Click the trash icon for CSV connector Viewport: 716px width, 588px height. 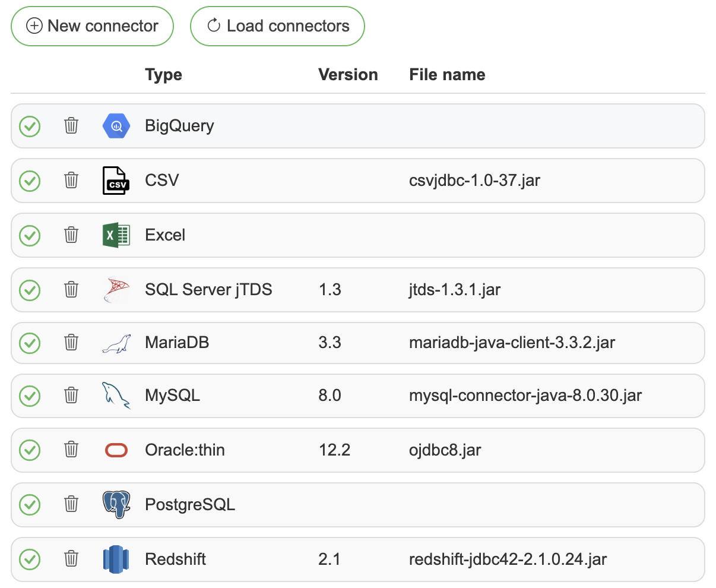pyautogui.click(x=71, y=181)
